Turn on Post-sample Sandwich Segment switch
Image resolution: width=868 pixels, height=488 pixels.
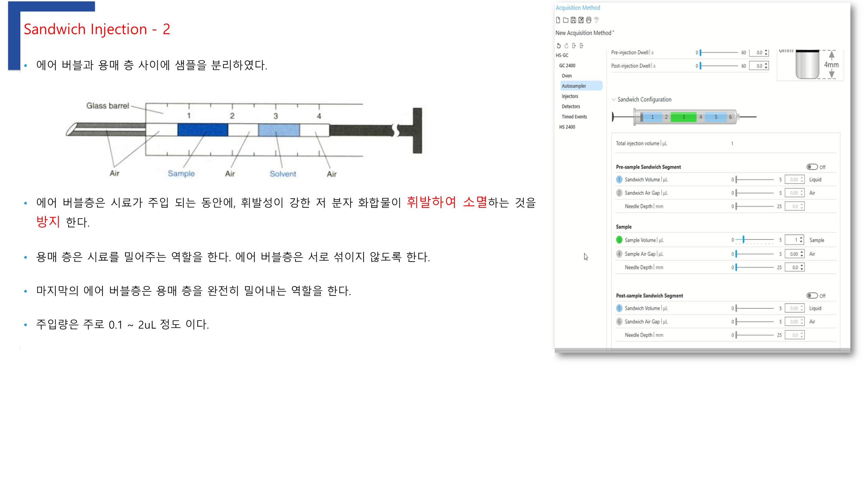coord(812,296)
